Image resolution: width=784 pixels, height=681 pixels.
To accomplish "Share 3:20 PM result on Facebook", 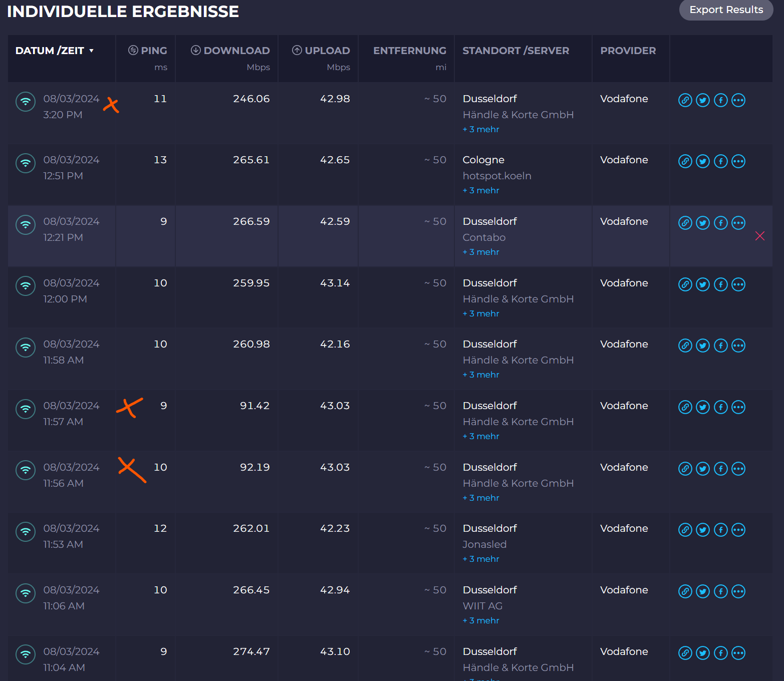I will coord(721,100).
